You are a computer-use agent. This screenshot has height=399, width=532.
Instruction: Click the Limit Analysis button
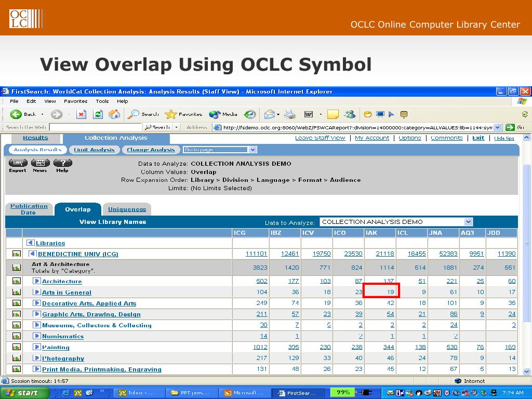point(95,150)
